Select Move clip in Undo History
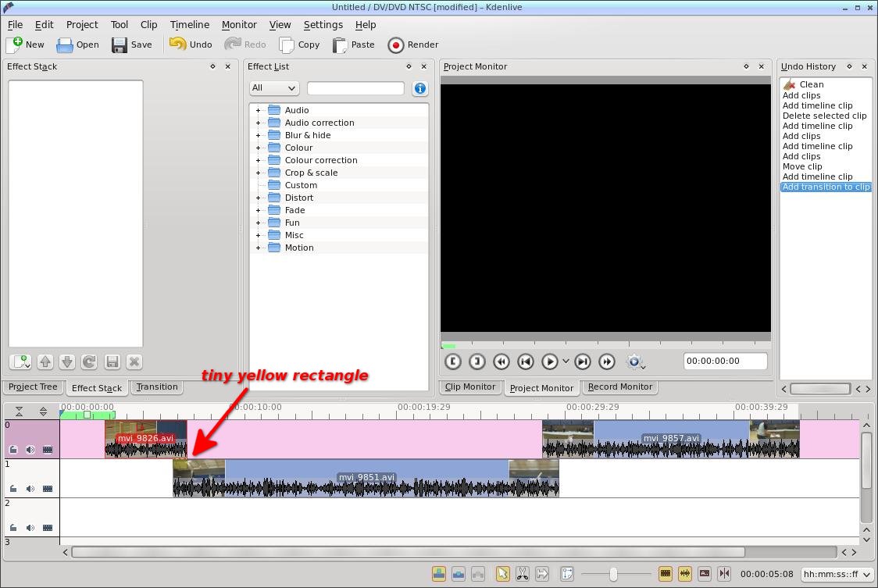The width and height of the screenshot is (878, 588). pyautogui.click(x=802, y=166)
